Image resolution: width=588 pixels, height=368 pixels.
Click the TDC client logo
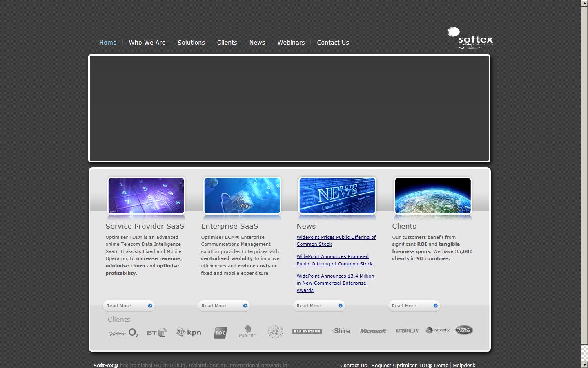coord(220,332)
